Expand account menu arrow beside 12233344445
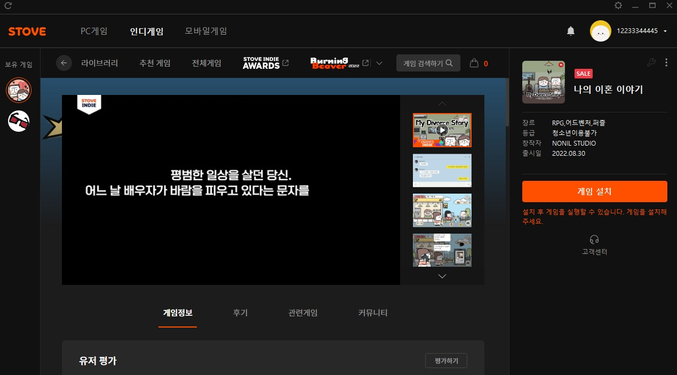The height and width of the screenshot is (375, 677). coord(665,31)
